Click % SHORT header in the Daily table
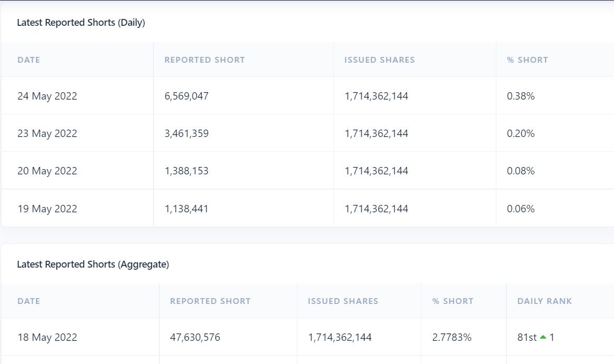This screenshot has width=614, height=364. 527,60
